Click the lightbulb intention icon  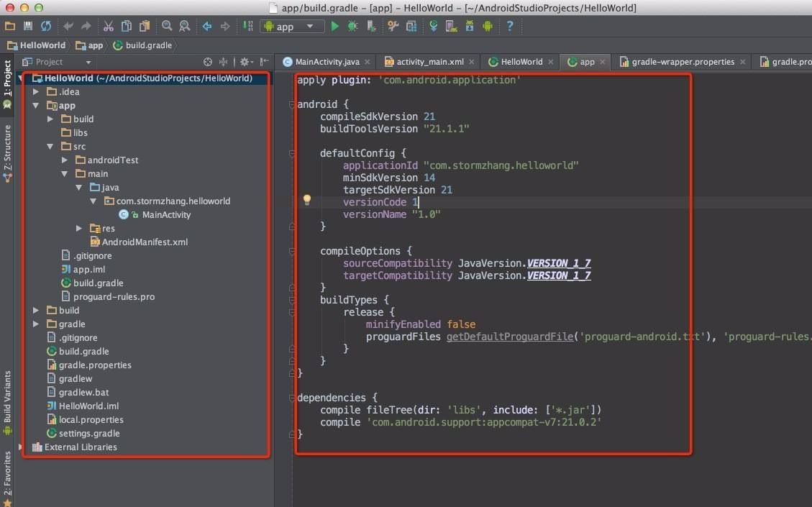coord(307,200)
